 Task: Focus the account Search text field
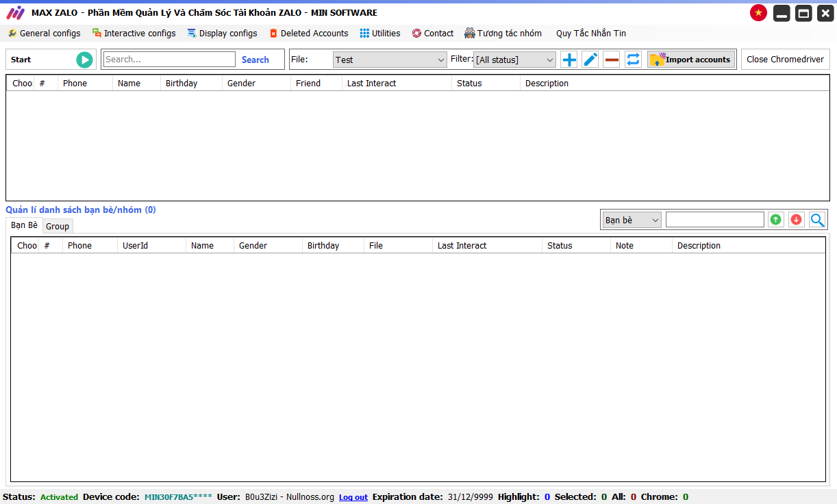point(169,60)
